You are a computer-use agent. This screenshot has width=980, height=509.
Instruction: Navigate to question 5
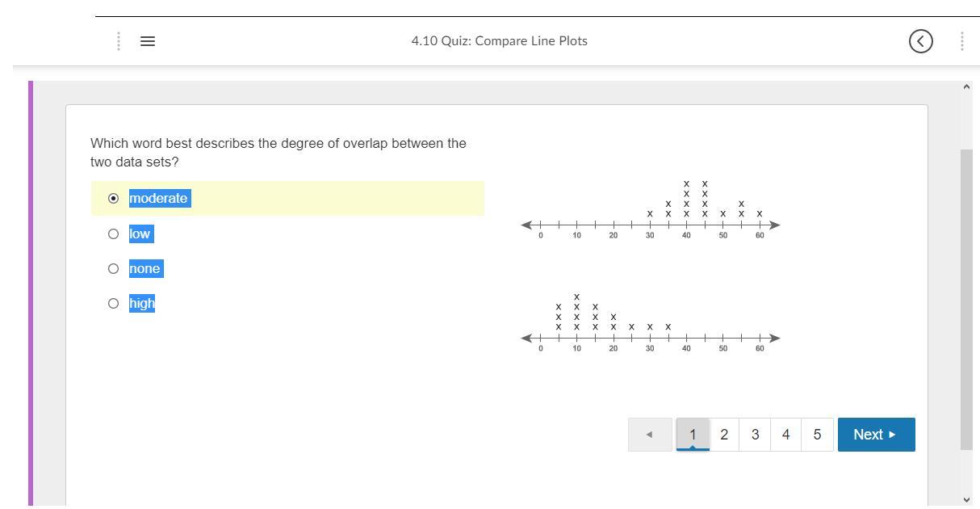pyautogui.click(x=817, y=435)
